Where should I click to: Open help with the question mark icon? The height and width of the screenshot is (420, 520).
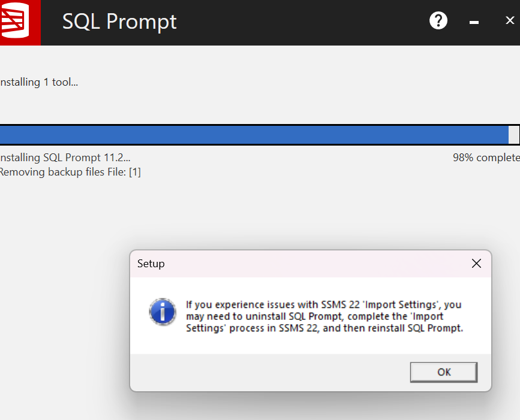coord(438,21)
